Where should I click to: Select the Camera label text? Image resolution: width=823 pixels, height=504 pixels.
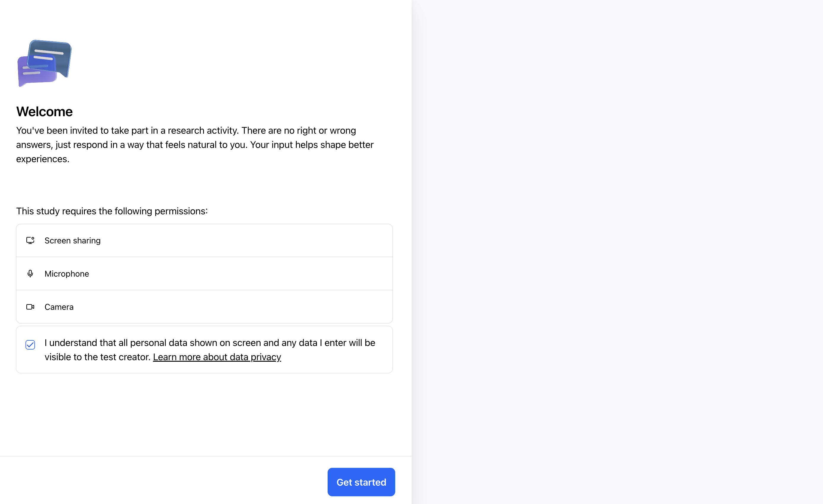(59, 307)
